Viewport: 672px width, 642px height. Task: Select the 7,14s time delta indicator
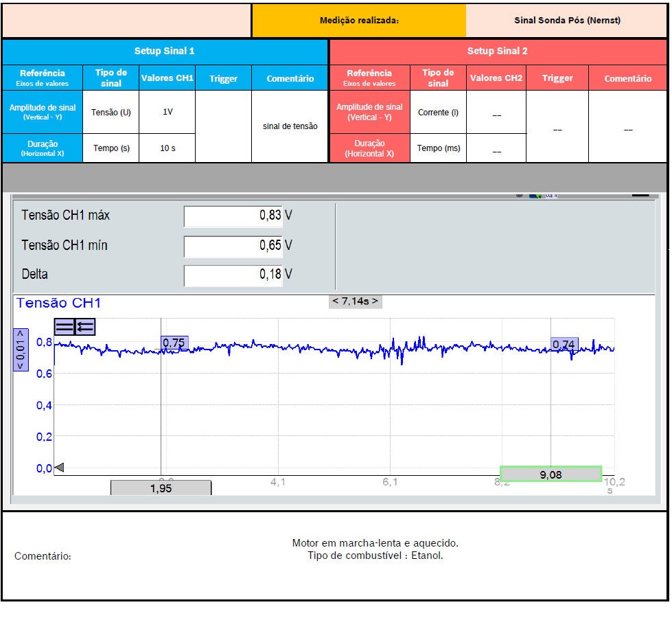[355, 301]
